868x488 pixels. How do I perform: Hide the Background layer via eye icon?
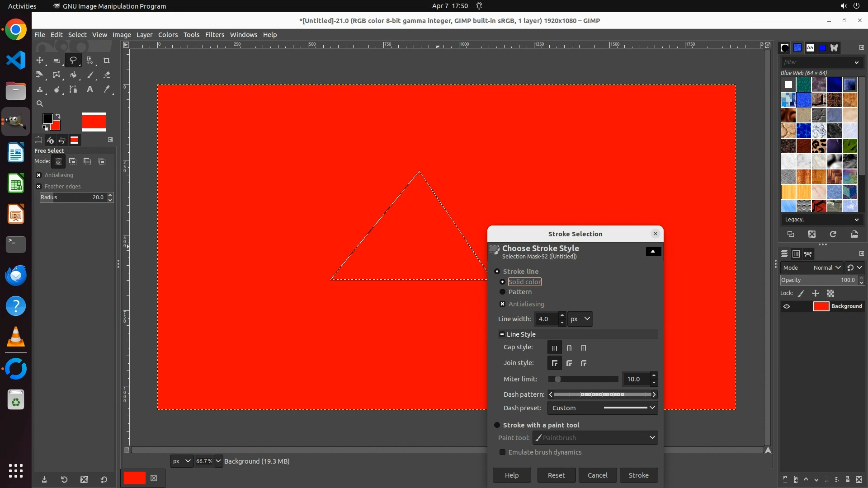[x=787, y=306]
